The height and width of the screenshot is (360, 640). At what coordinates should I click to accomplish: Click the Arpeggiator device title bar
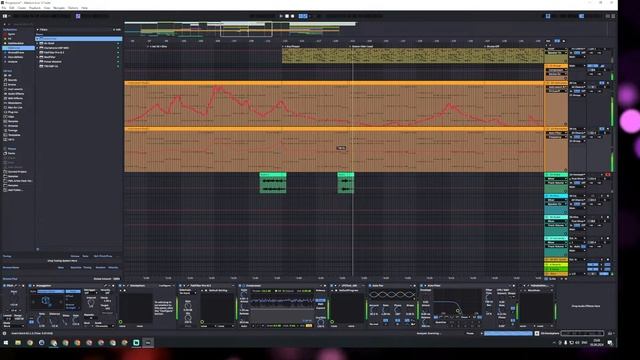pos(72,286)
